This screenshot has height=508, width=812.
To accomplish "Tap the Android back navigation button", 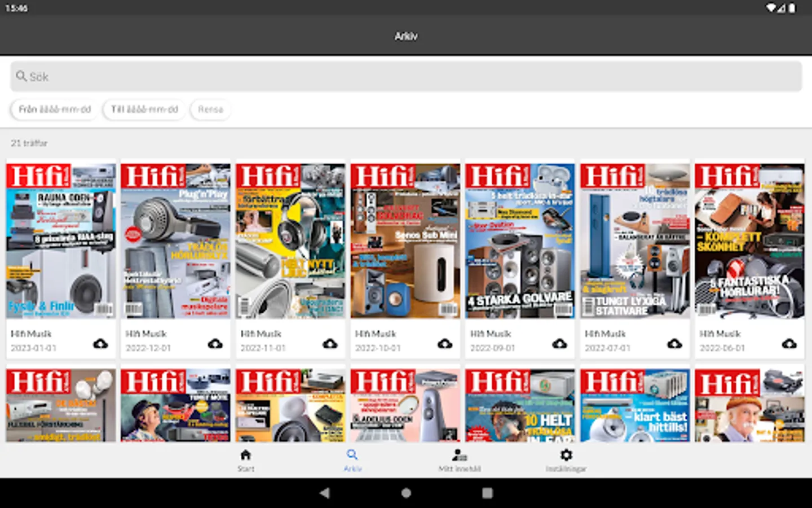I will (324, 493).
